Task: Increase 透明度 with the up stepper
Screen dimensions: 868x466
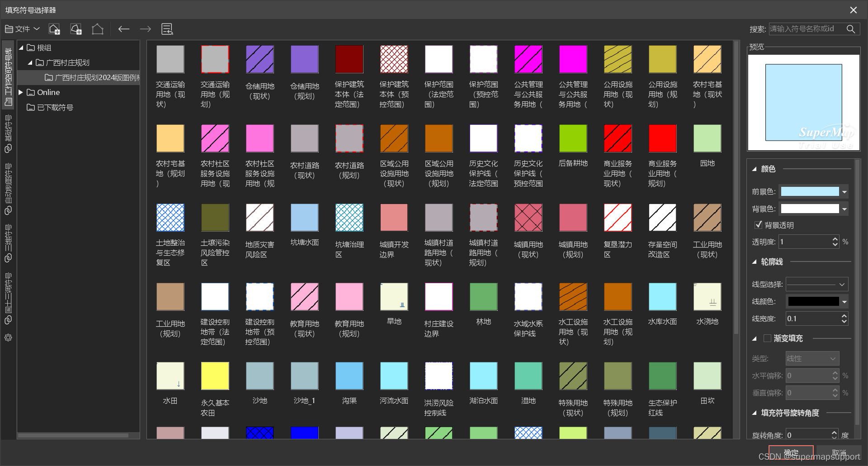Action: pos(835,239)
